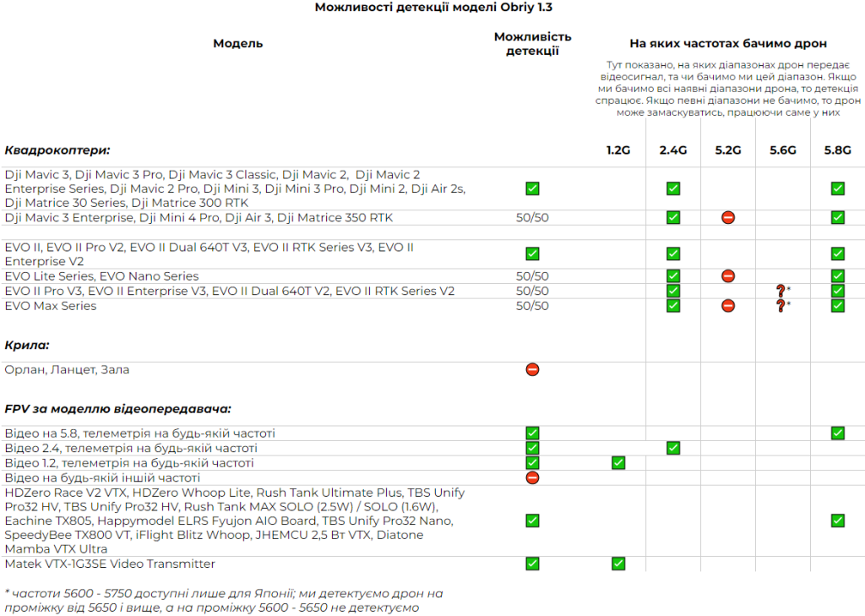This screenshot has height=616, width=865.
Task: Click the red stop icon for EVO Lite Series
Action: pos(727,275)
